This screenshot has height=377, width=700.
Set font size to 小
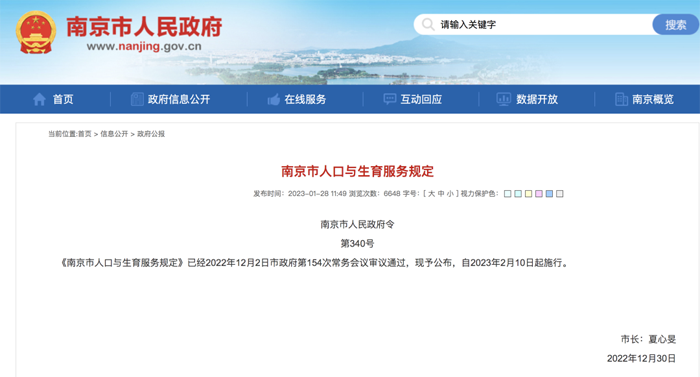pyautogui.click(x=450, y=193)
